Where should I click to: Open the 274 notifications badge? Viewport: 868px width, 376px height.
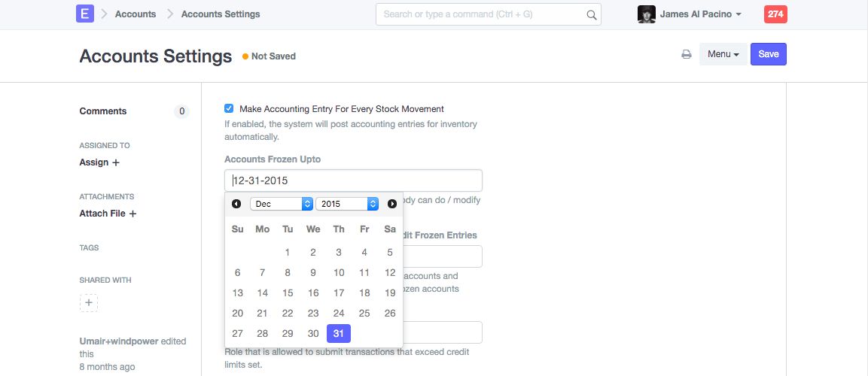(x=775, y=14)
